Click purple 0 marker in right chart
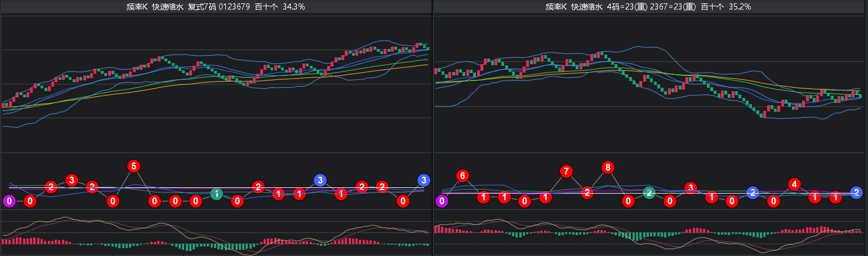This screenshot has height=256, width=868. [442, 201]
